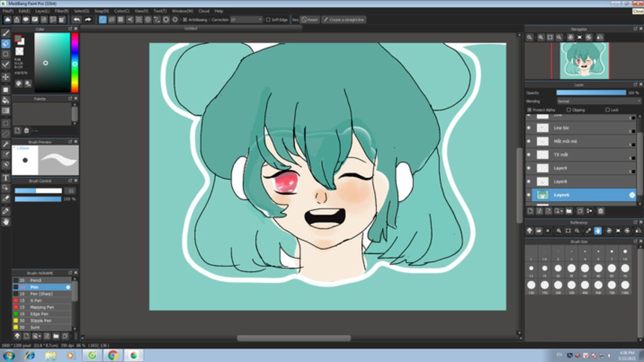644x362 pixels.
Task: Select the Hand pan tool
Action: tap(6, 222)
